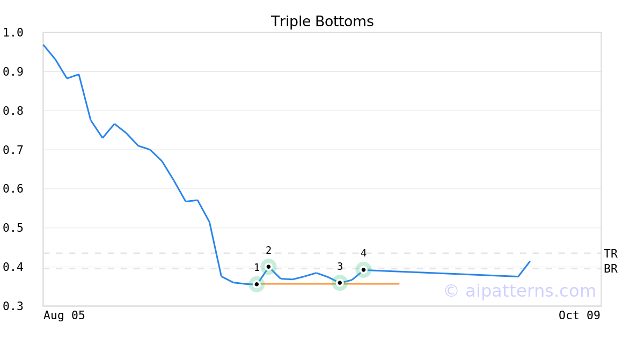Click the 0.4 y-axis value label
The width and height of the screenshot is (644, 338).
(x=13, y=267)
